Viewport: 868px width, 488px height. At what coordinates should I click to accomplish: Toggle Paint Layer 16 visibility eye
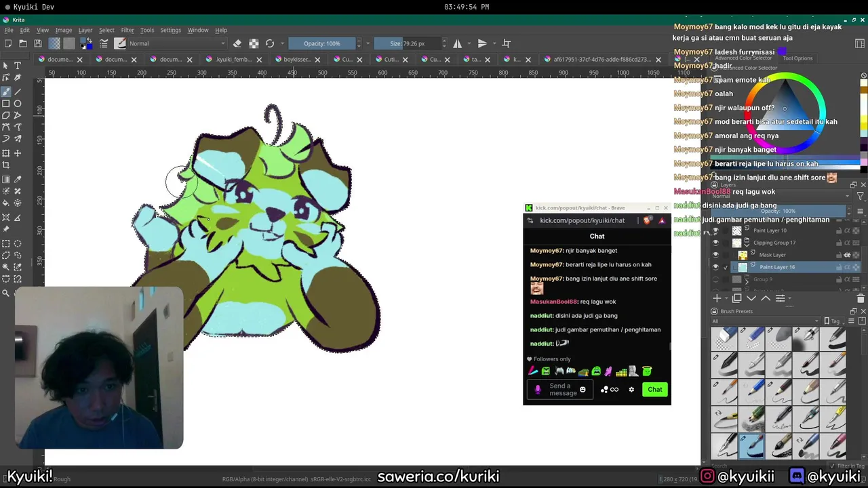coord(715,267)
